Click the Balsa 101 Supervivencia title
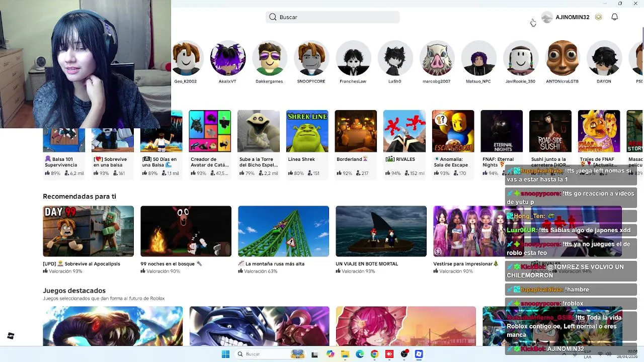Viewport: 644px width, 362px height. (61, 162)
